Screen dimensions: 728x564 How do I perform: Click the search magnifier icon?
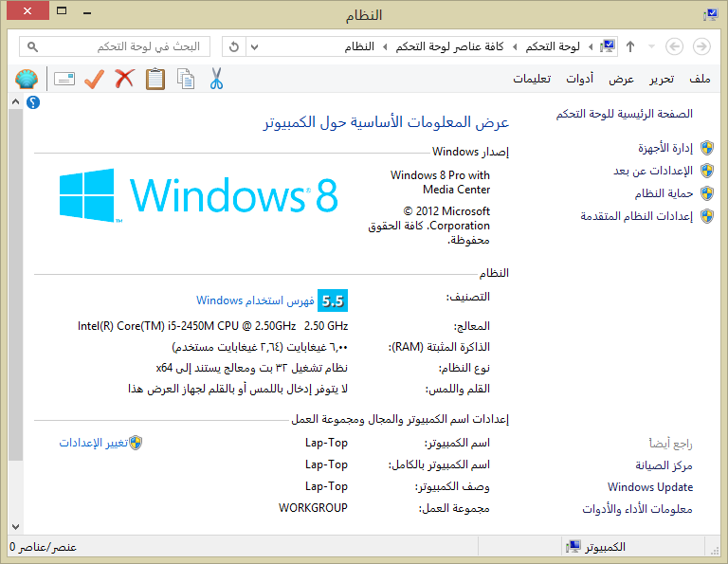coord(32,46)
